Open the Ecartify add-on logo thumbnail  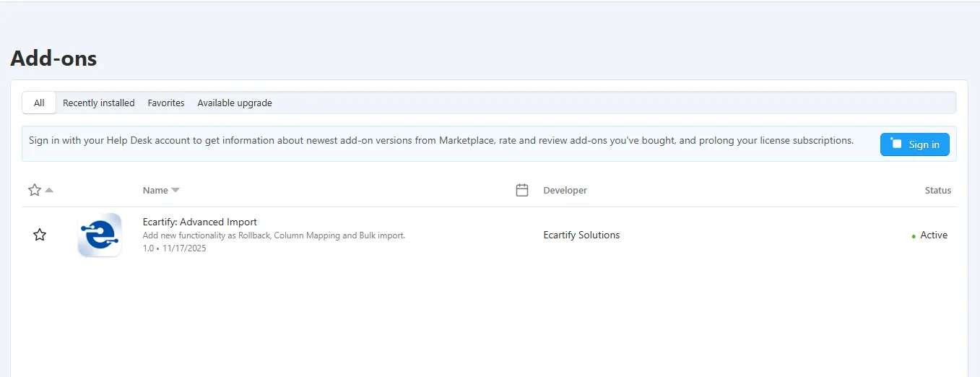tap(100, 235)
